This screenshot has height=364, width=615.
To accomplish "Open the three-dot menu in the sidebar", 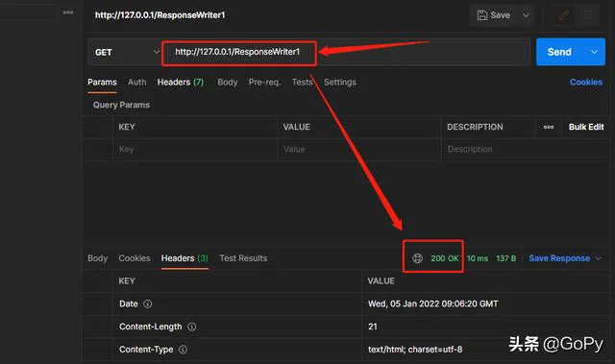I will (68, 12).
